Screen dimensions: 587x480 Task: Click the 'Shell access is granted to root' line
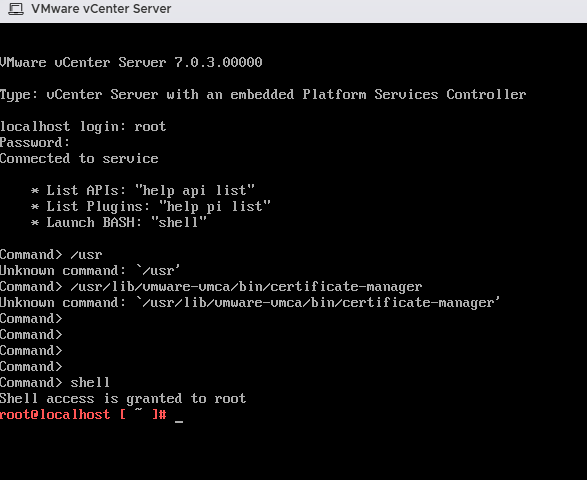tap(123, 398)
